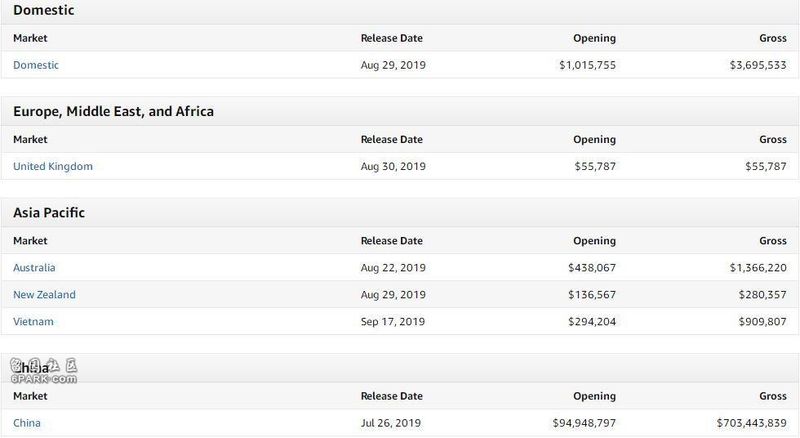Click Vietnam release date Sep 17, 2019
Screen dimensions: 800x438
[x=393, y=322]
